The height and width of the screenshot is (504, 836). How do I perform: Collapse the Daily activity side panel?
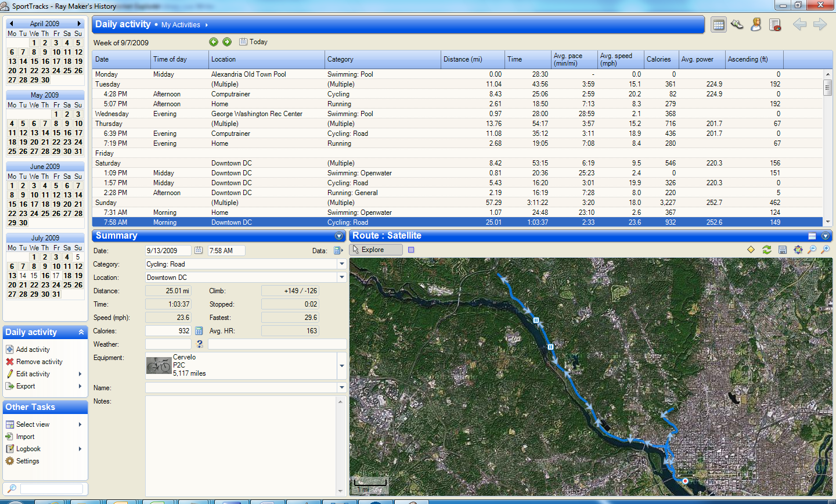pyautogui.click(x=81, y=332)
